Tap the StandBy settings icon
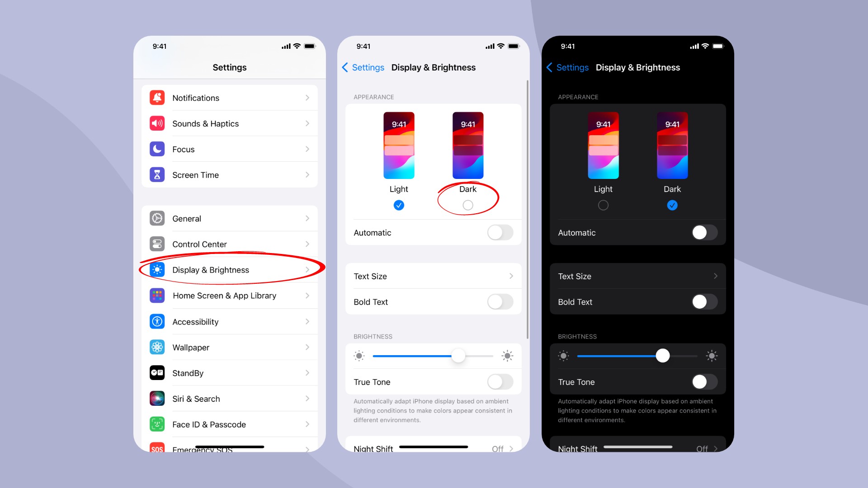Viewport: 868px width, 488px height. [157, 372]
